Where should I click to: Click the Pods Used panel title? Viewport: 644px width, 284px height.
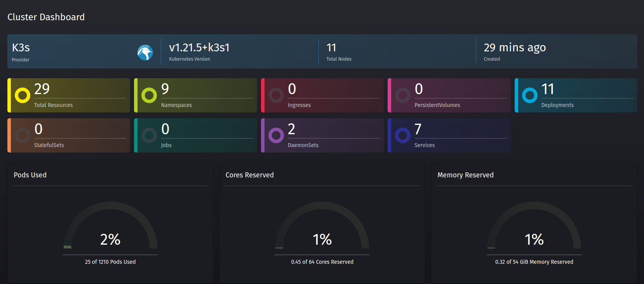click(x=30, y=175)
